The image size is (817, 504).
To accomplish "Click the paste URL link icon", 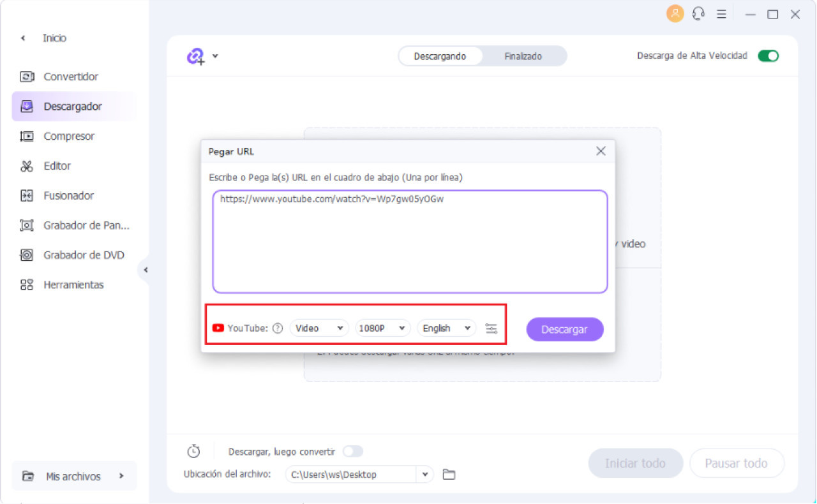I will pyautogui.click(x=196, y=56).
